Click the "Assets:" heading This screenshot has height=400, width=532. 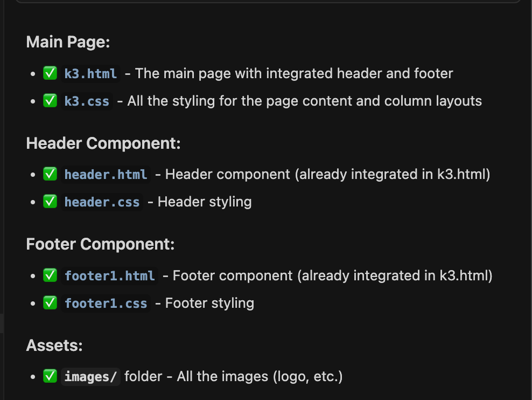[x=54, y=345]
